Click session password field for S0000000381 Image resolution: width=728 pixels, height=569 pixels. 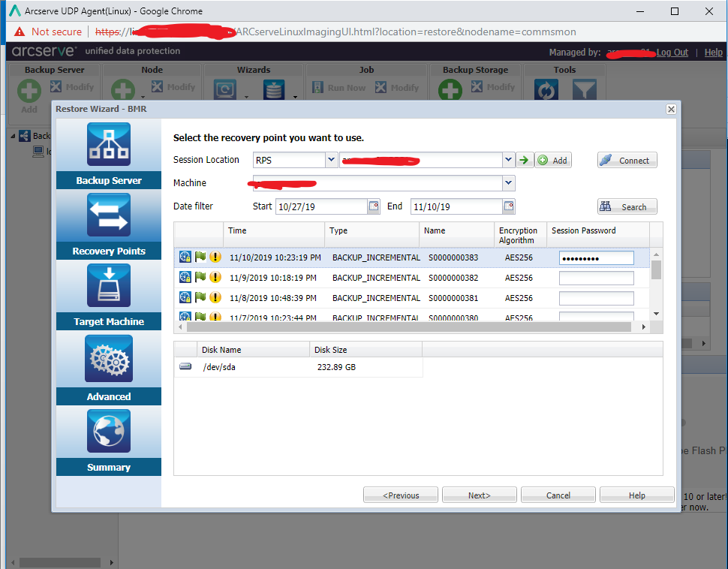(x=597, y=298)
